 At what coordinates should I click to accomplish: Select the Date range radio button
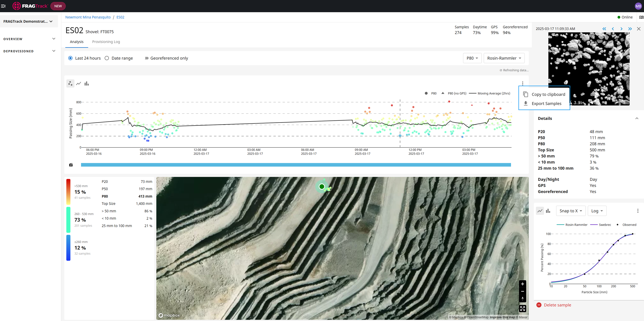pos(107,58)
